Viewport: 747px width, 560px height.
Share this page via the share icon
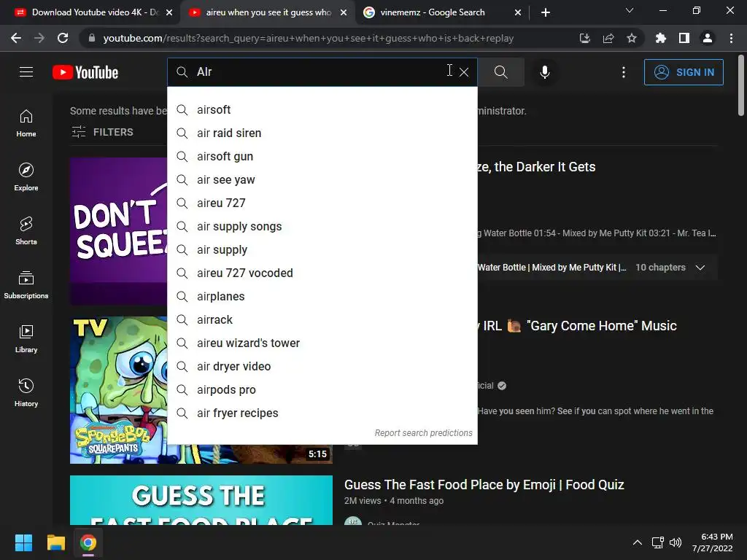pos(608,38)
